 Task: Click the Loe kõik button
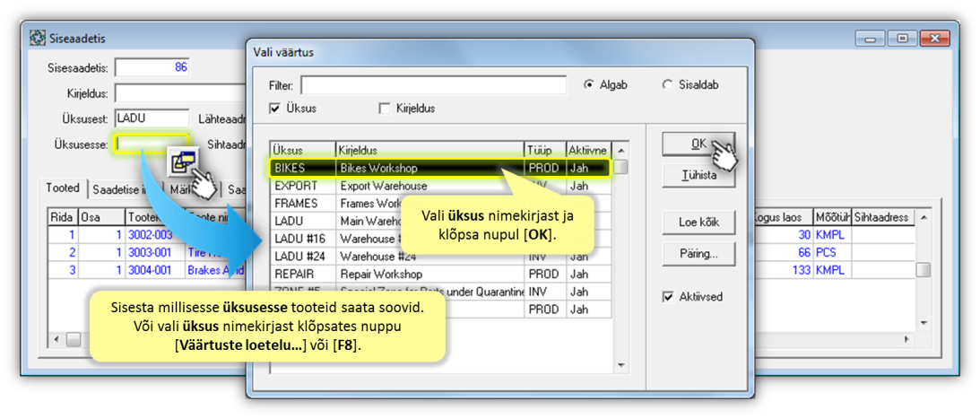point(698,222)
